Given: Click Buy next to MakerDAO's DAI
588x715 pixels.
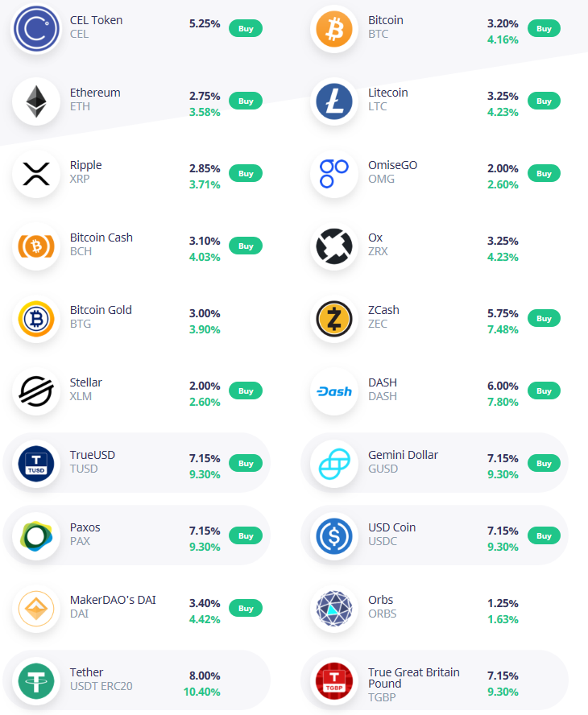Looking at the screenshot, I should point(246,608).
